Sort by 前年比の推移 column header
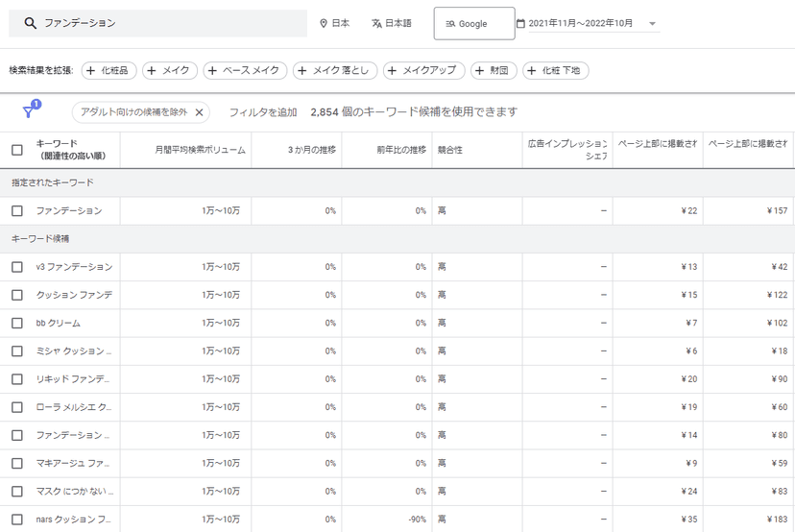This screenshot has width=795, height=532. (401, 150)
